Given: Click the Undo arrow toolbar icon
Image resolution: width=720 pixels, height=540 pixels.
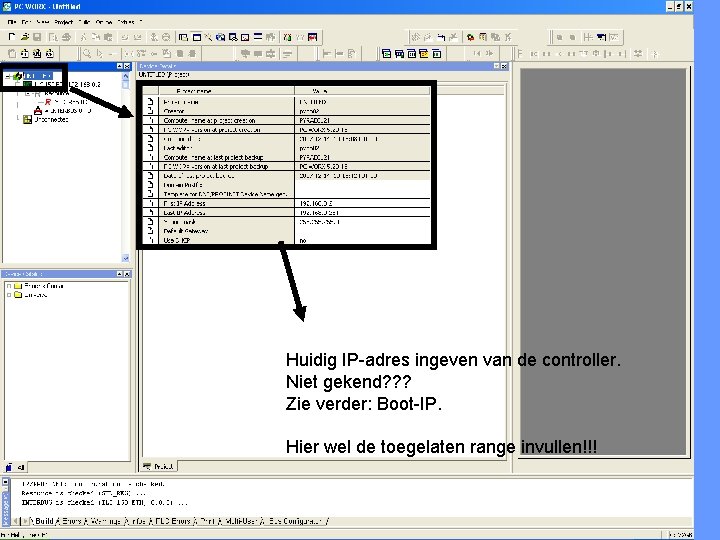Looking at the screenshot, I should coord(125,37).
